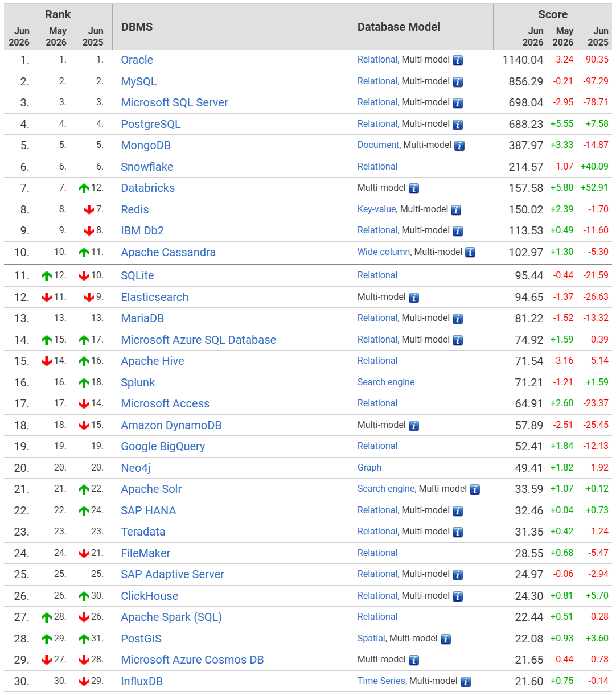Screen dimensions: 616x692
Task: Click the +52.91 score change for Databricks
Action: coord(594,187)
